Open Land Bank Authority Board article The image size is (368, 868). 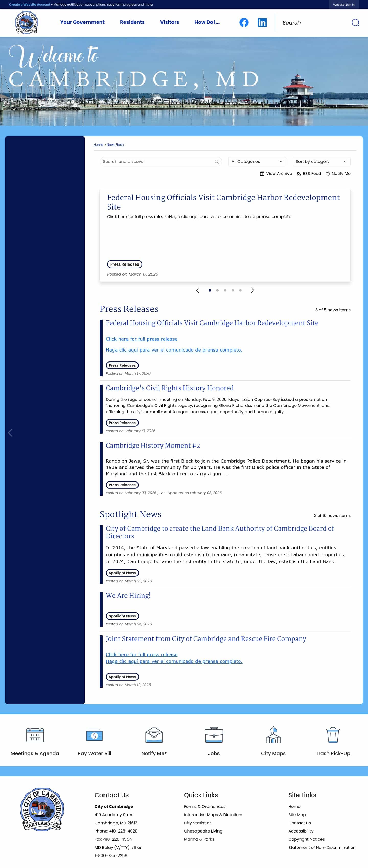[x=220, y=532]
